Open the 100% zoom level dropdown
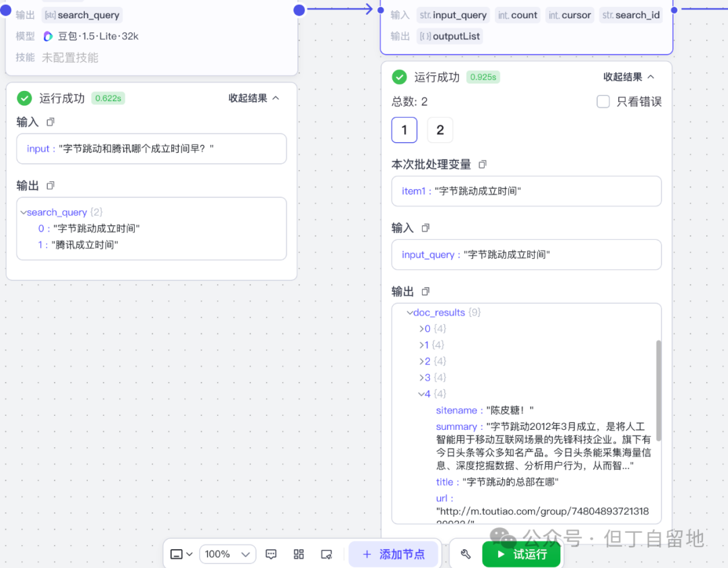Image resolution: width=728 pixels, height=568 pixels. click(228, 554)
